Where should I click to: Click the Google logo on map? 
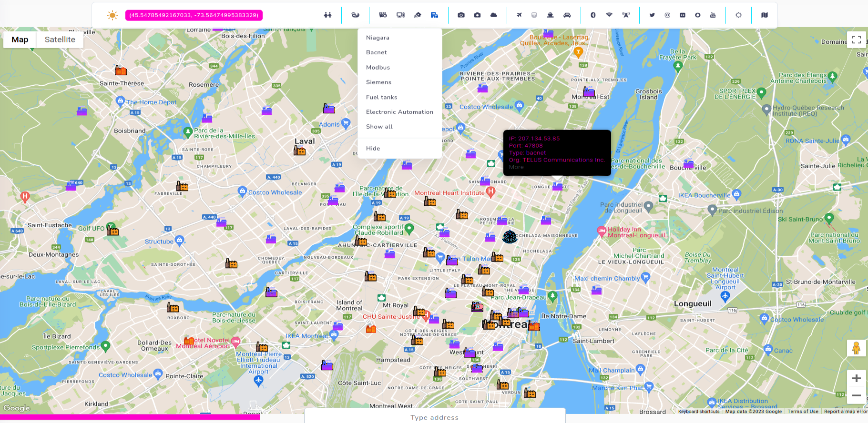[17, 408]
